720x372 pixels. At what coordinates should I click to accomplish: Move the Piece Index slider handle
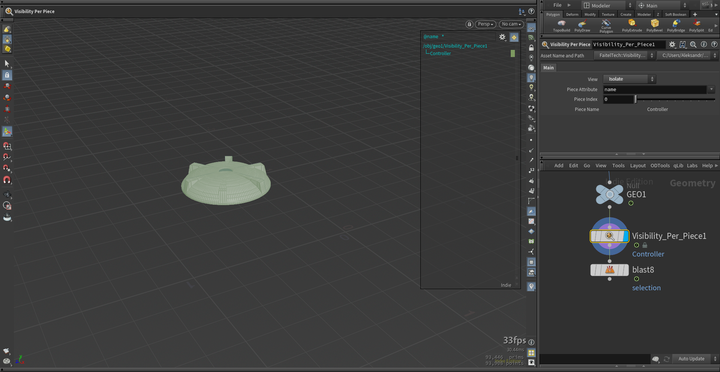636,99
